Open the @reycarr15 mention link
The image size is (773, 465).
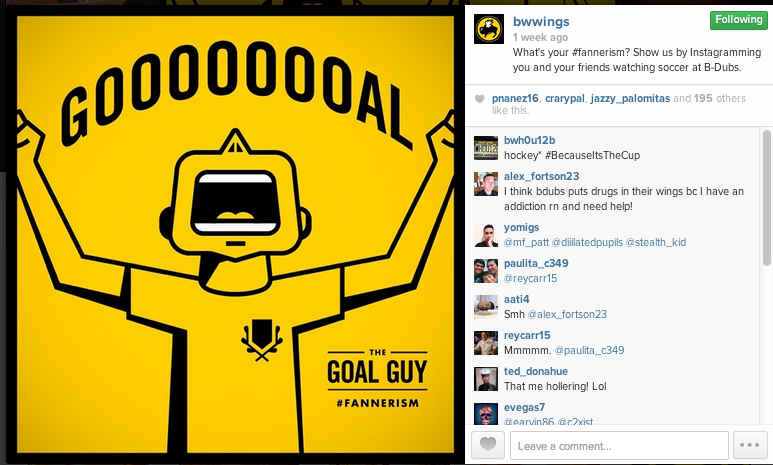click(530, 278)
